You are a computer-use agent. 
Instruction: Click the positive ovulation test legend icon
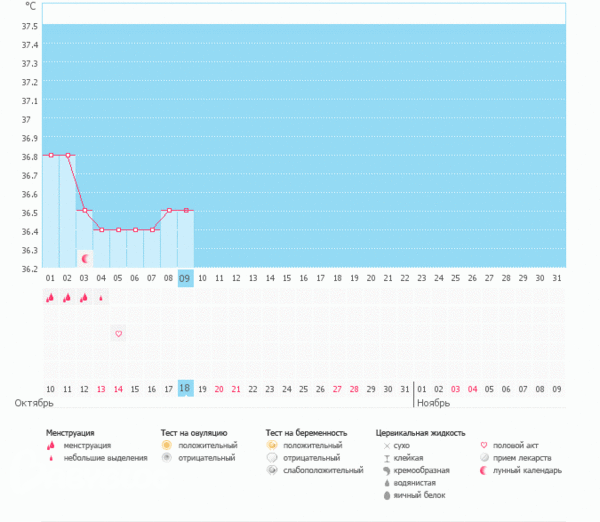click(x=167, y=445)
